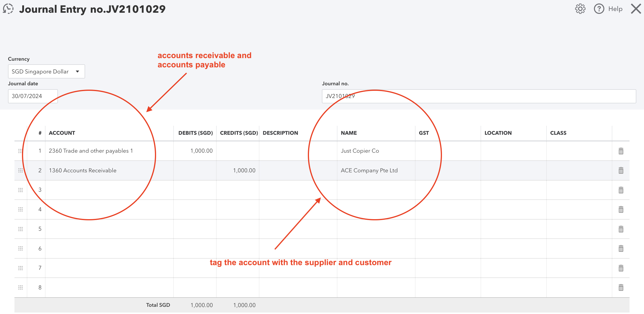The image size is (644, 314).
Task: Click the Journal date input field
Action: [x=33, y=96]
